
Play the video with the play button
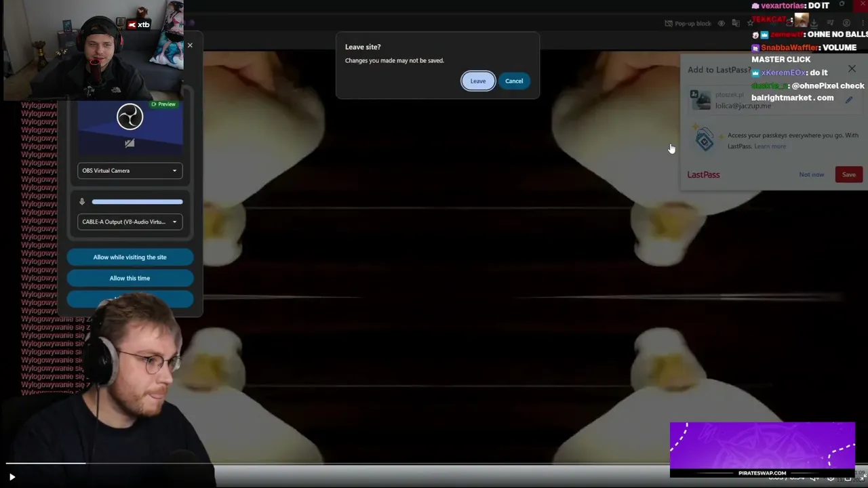[12, 477]
